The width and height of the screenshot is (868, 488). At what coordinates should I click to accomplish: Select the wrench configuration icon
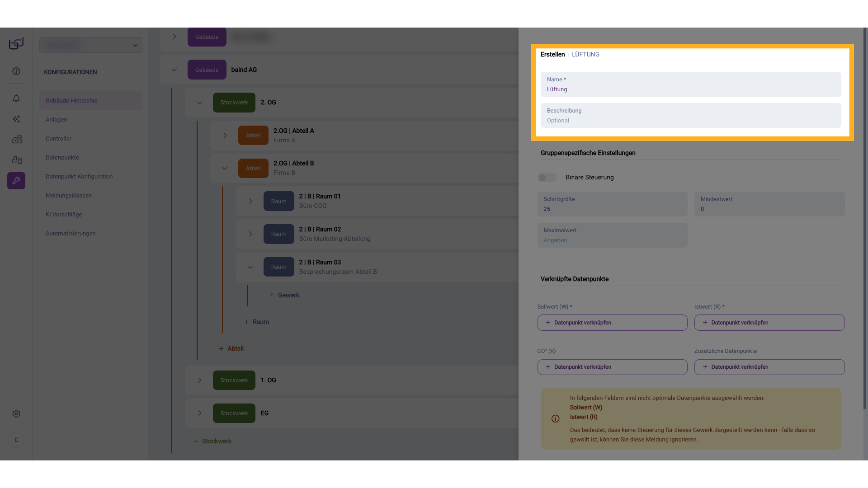[16, 181]
